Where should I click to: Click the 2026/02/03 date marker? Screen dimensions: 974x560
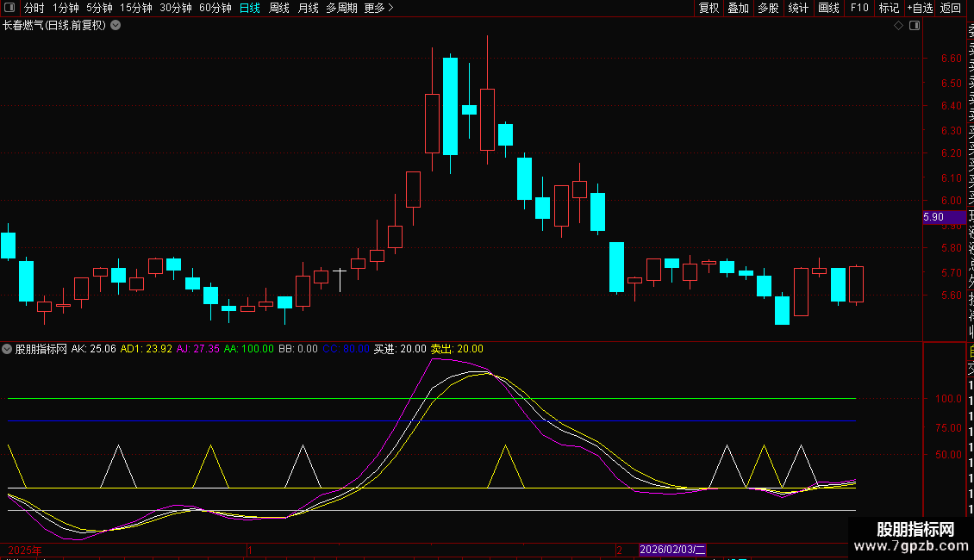pyautogui.click(x=672, y=550)
